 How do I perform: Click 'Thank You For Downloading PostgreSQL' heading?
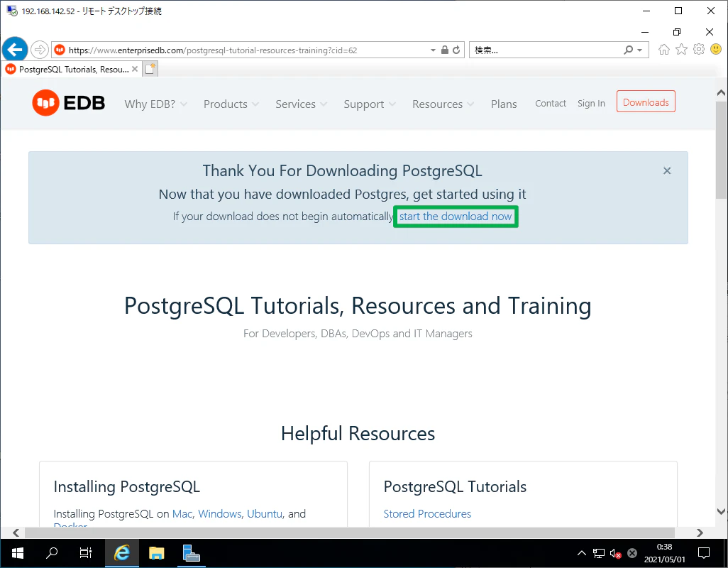[342, 171]
